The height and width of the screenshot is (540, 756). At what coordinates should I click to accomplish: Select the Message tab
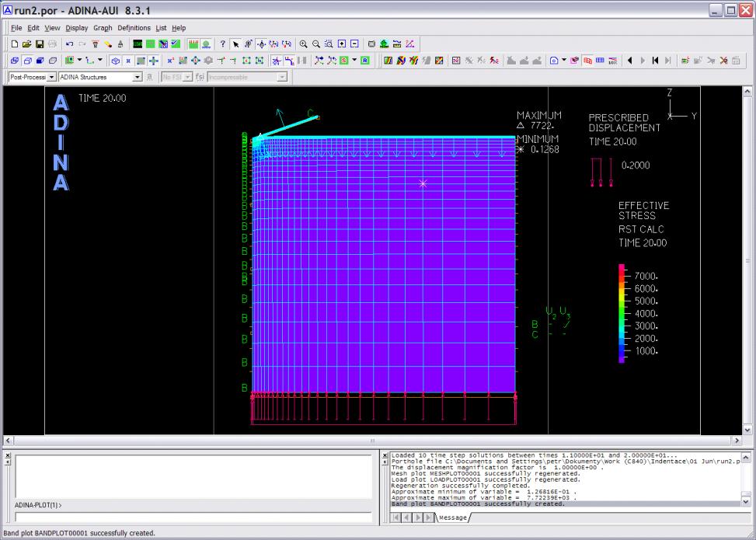(453, 517)
